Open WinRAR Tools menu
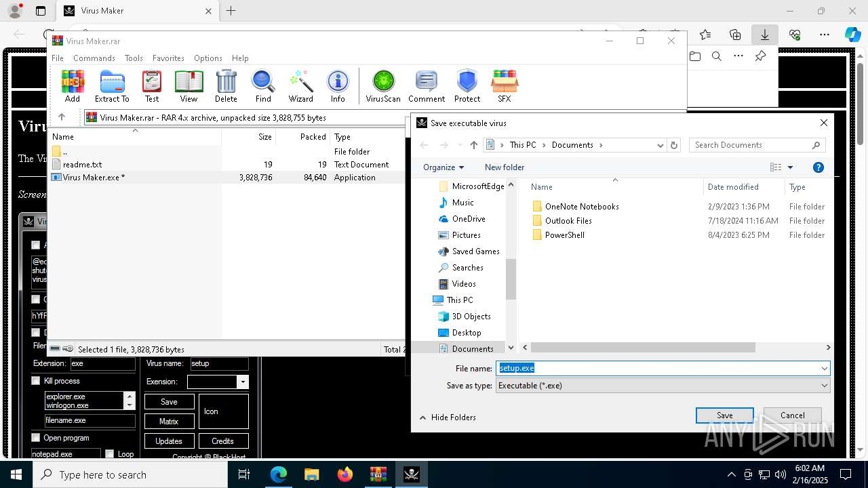Viewport: 868px width, 488px height. [x=134, y=58]
